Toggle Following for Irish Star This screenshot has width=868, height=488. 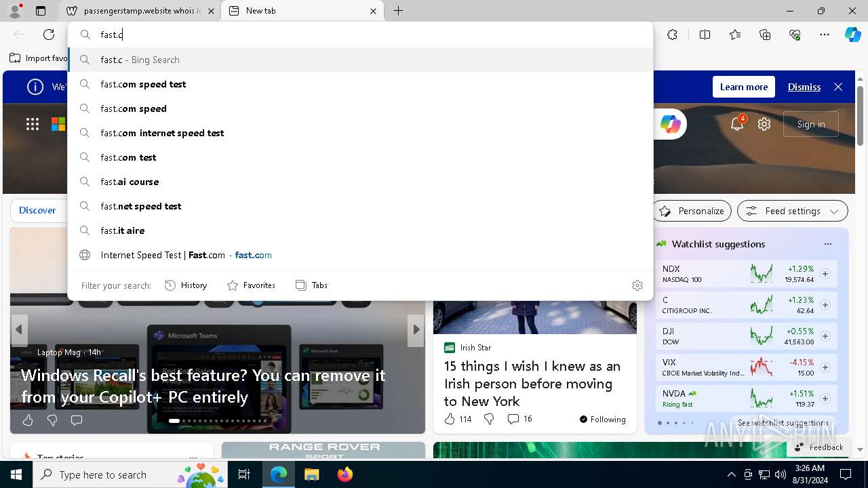602,420
